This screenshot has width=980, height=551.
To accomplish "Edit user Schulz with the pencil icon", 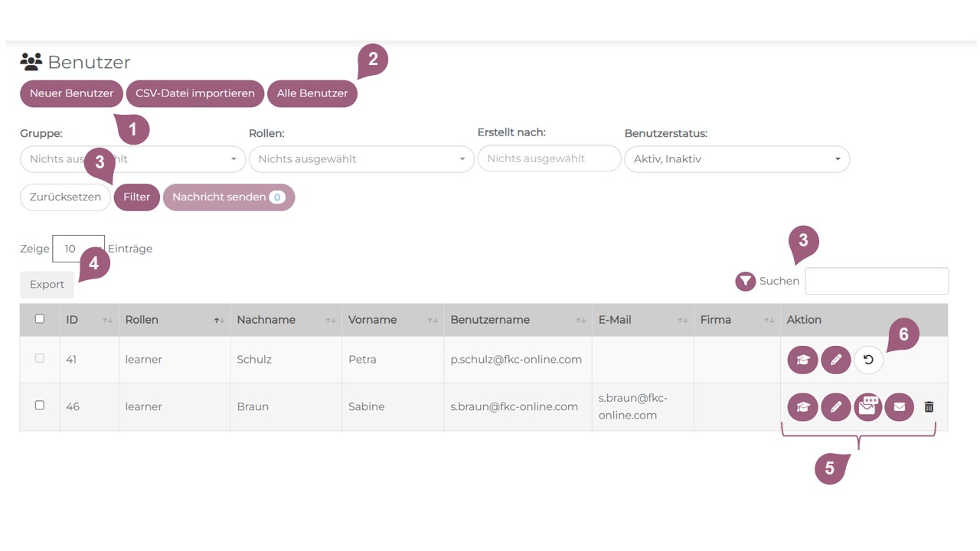I will point(835,360).
